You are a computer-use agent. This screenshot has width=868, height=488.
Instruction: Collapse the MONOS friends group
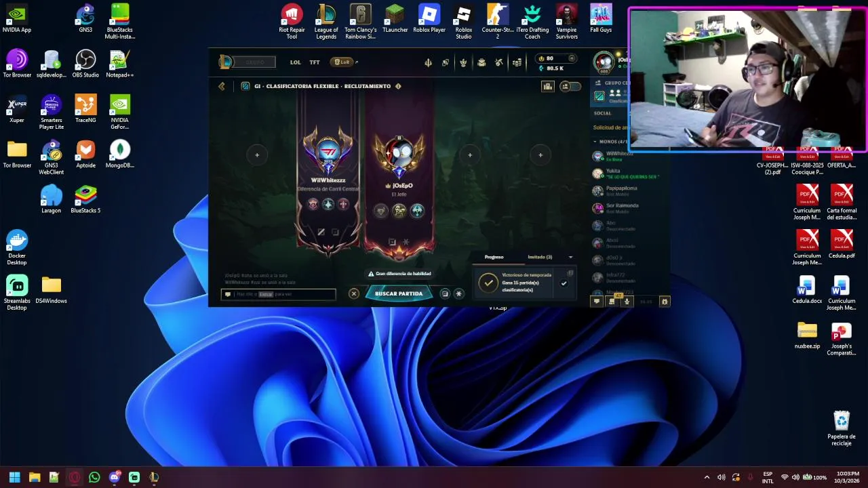(595, 142)
